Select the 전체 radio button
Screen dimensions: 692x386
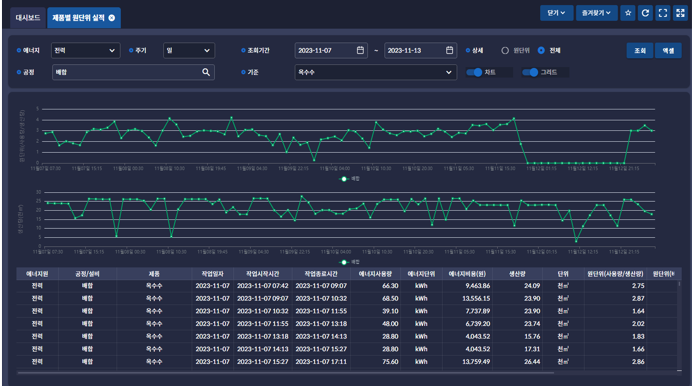coord(541,51)
